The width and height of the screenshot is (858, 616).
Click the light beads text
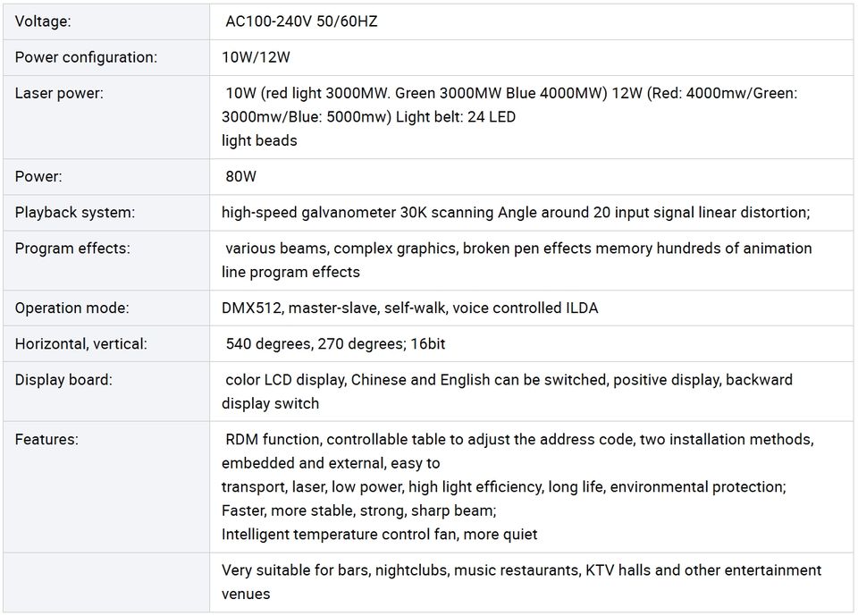pyautogui.click(x=259, y=140)
